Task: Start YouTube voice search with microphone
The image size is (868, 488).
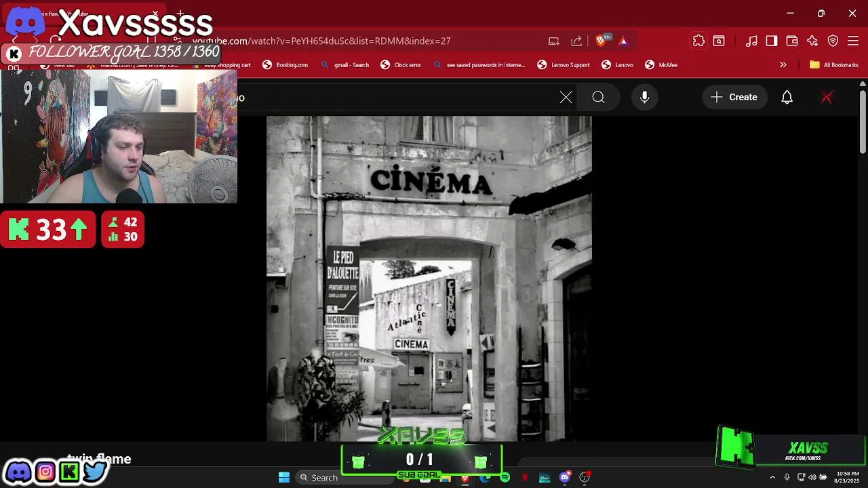Action: (645, 98)
